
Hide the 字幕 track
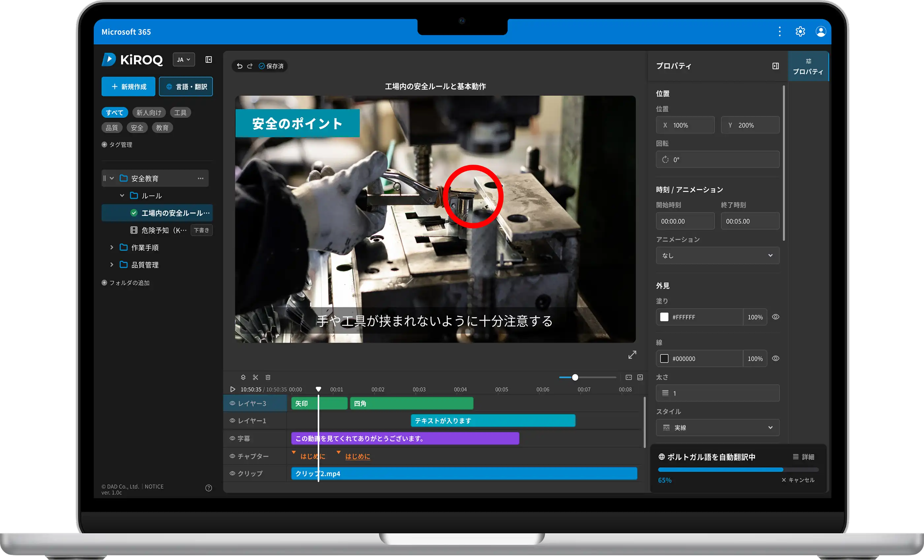(x=232, y=438)
